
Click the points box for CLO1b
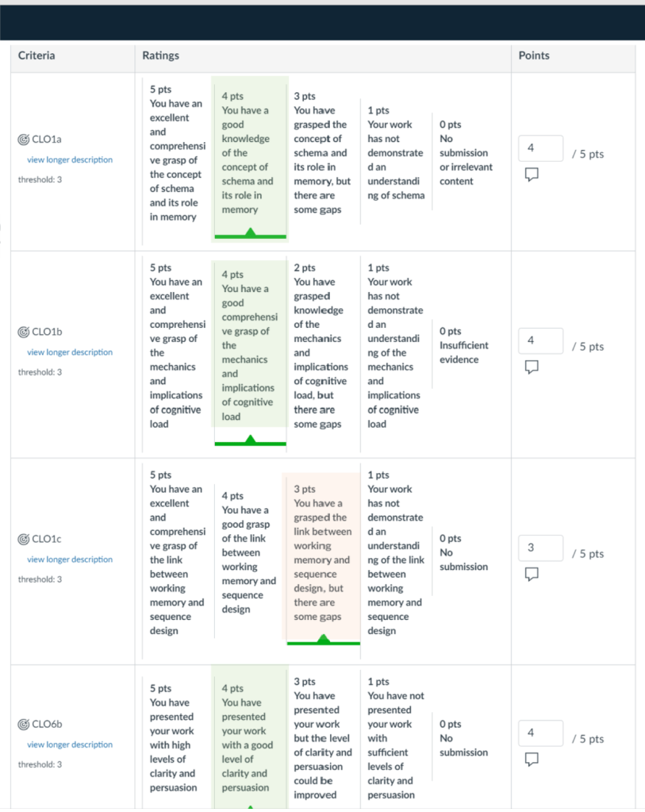(x=540, y=341)
